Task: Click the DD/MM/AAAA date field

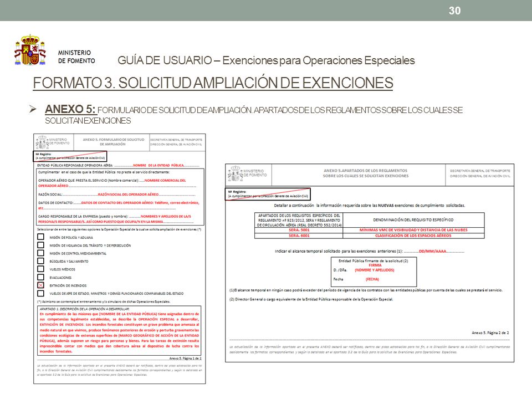Action: tap(433, 252)
